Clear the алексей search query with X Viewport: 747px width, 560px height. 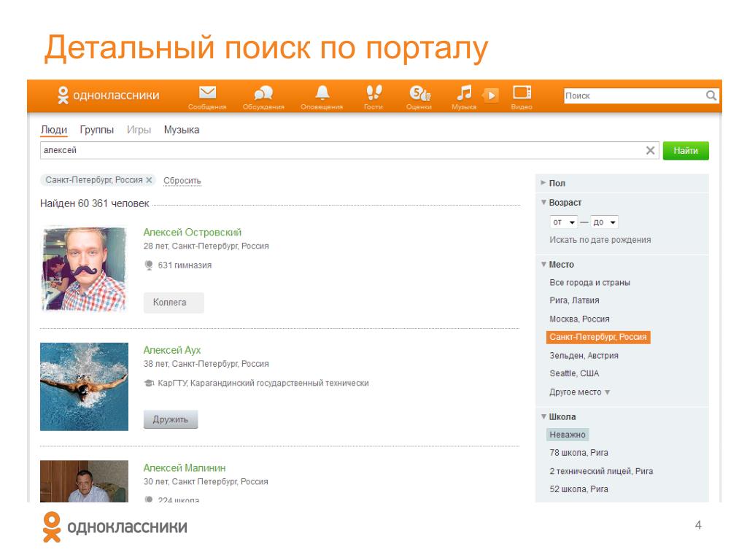point(650,150)
